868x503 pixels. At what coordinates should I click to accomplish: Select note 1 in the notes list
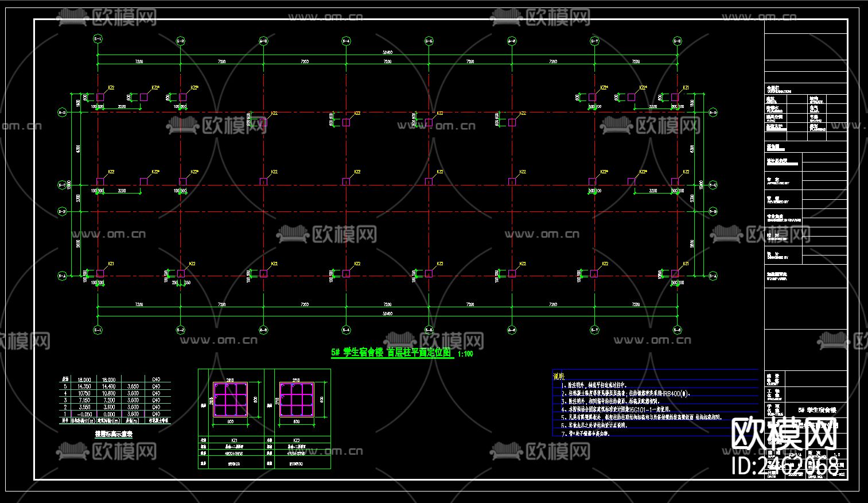(594, 386)
